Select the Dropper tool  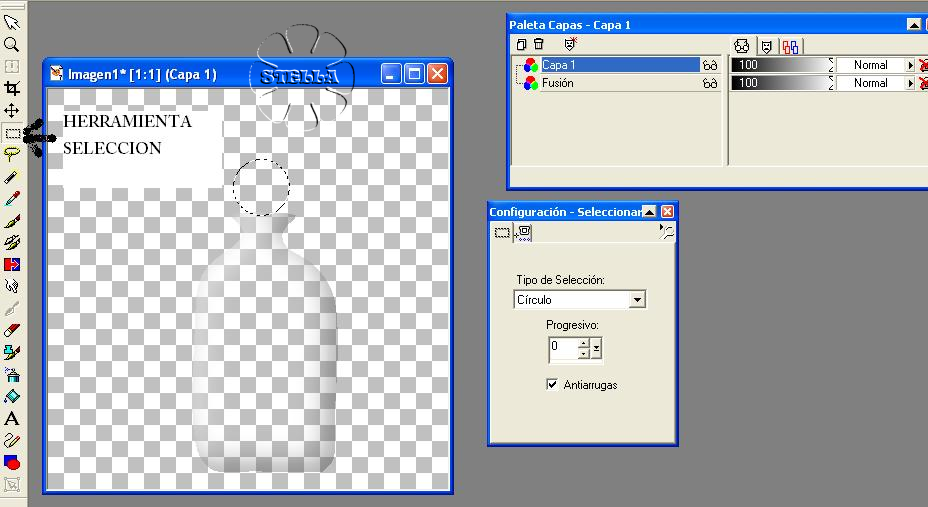click(x=12, y=198)
